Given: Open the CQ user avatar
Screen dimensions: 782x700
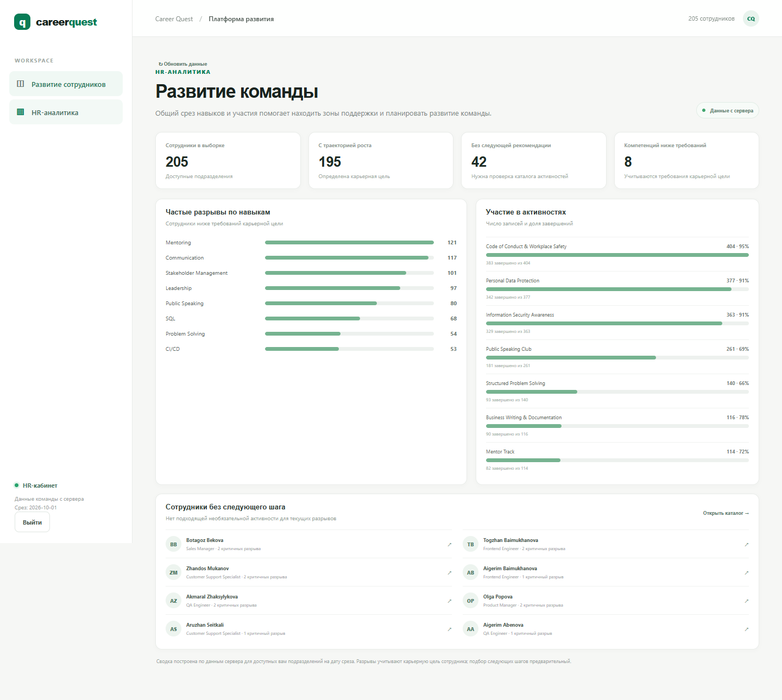Looking at the screenshot, I should point(751,18).
